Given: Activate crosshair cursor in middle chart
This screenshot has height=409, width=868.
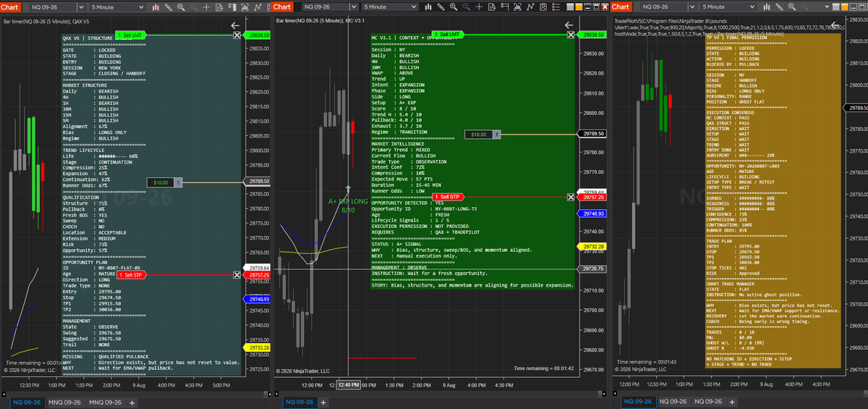Looking at the screenshot, I should (479, 7).
